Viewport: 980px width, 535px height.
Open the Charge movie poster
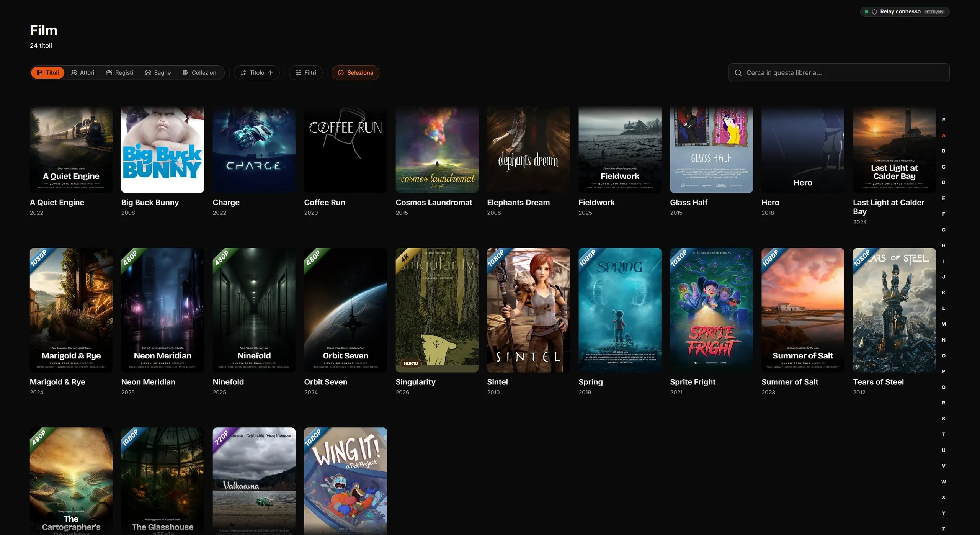click(x=254, y=150)
